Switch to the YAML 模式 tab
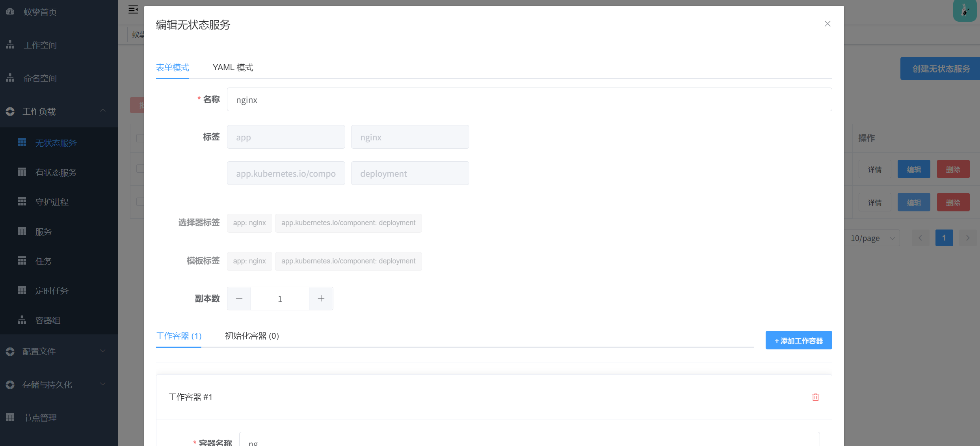Viewport: 980px width, 446px height. tap(232, 67)
